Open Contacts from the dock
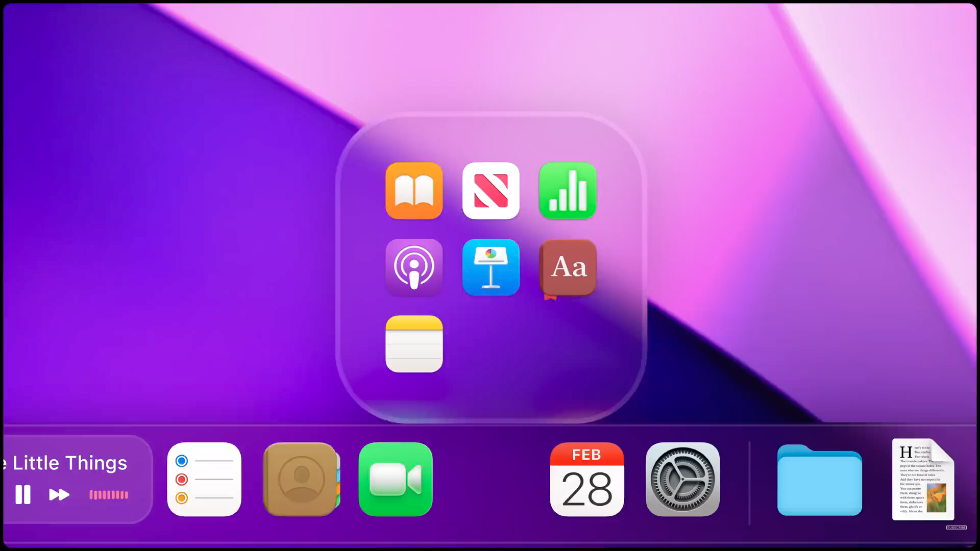 [x=301, y=479]
